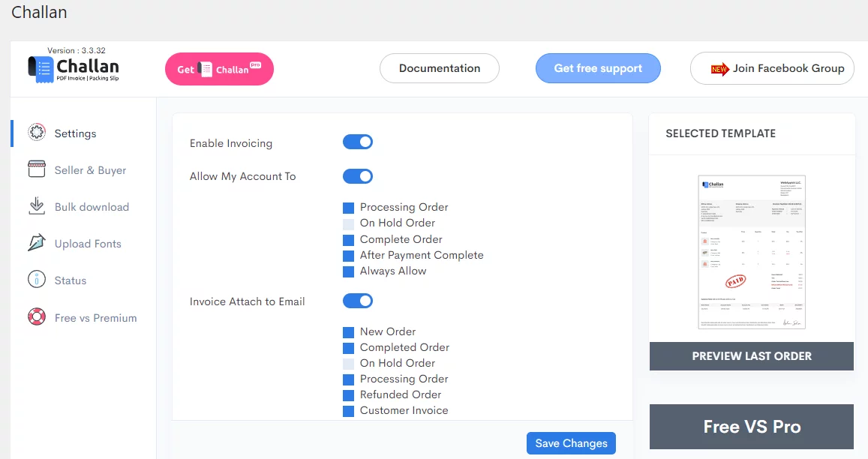The height and width of the screenshot is (459, 868).
Task: Click the Status info icon
Action: 37,279
